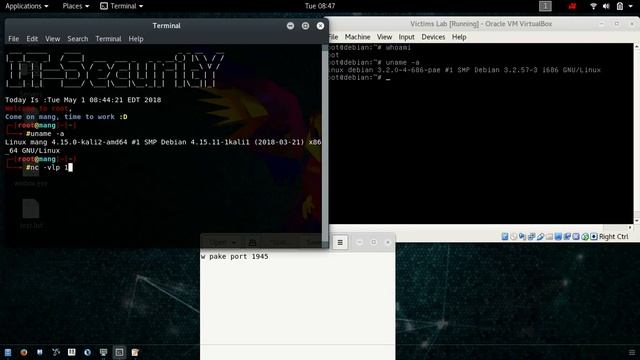Click the VirtualBox vertical scrollbar down arrow

(x=637, y=220)
